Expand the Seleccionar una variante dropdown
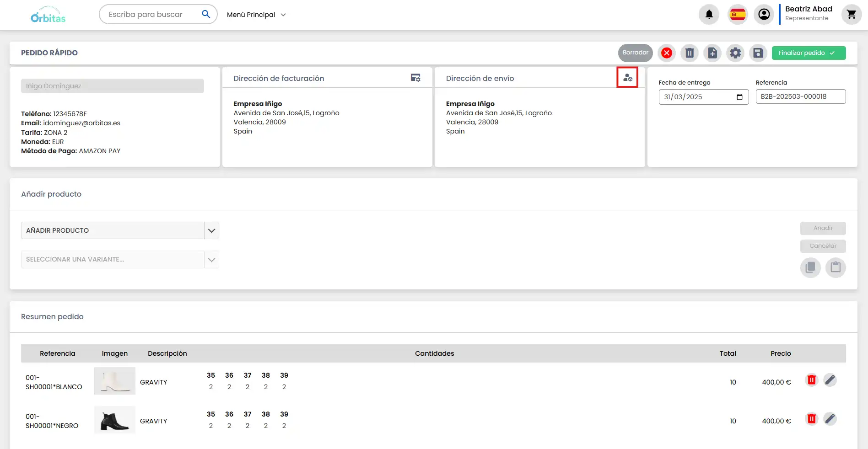The image size is (868, 449). (211, 260)
